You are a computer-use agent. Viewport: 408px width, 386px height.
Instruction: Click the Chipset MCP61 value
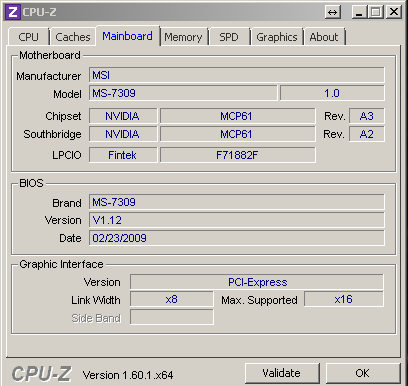pyautogui.click(x=237, y=116)
